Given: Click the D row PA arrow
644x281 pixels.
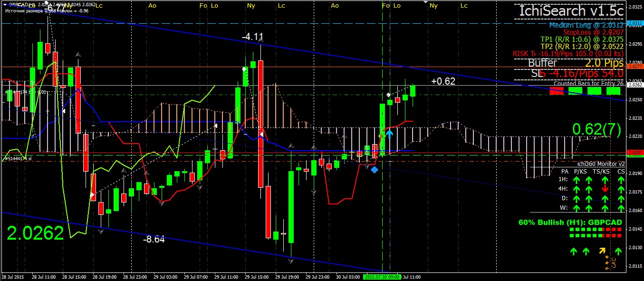Looking at the screenshot, I should click(577, 198).
